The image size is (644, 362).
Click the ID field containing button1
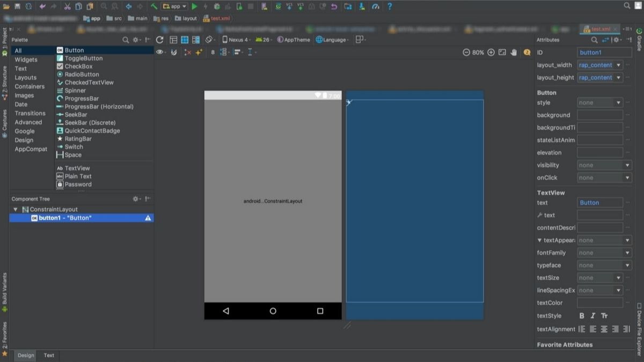pyautogui.click(x=605, y=53)
